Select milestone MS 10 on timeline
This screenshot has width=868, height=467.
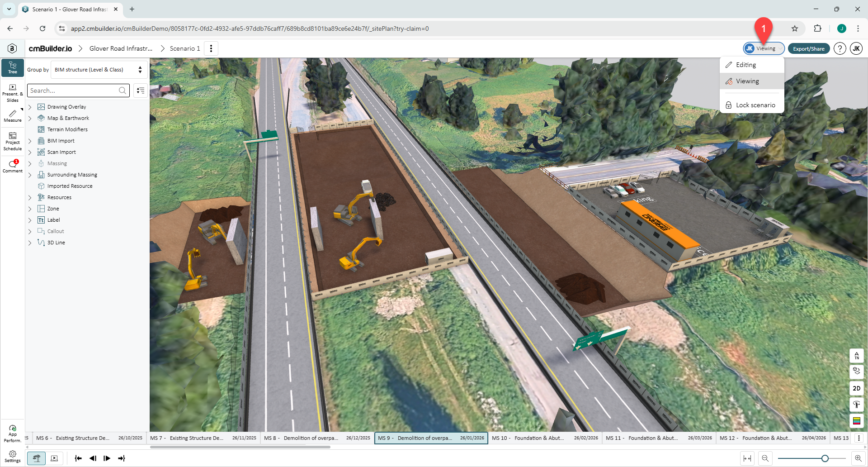(x=545, y=438)
